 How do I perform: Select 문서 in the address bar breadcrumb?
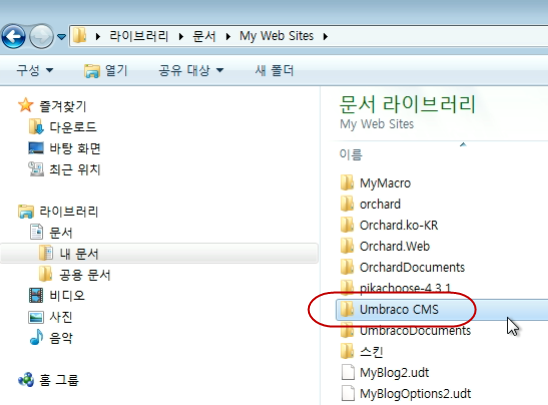[x=204, y=36]
